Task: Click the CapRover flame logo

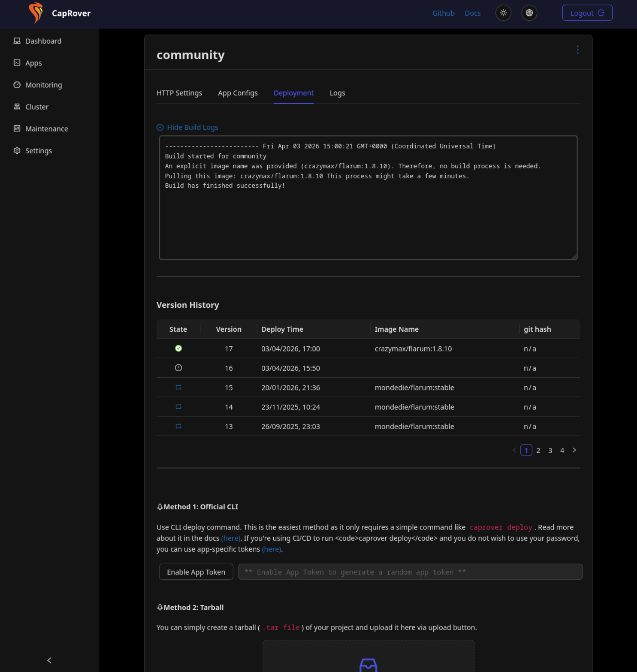Action: 36,13
